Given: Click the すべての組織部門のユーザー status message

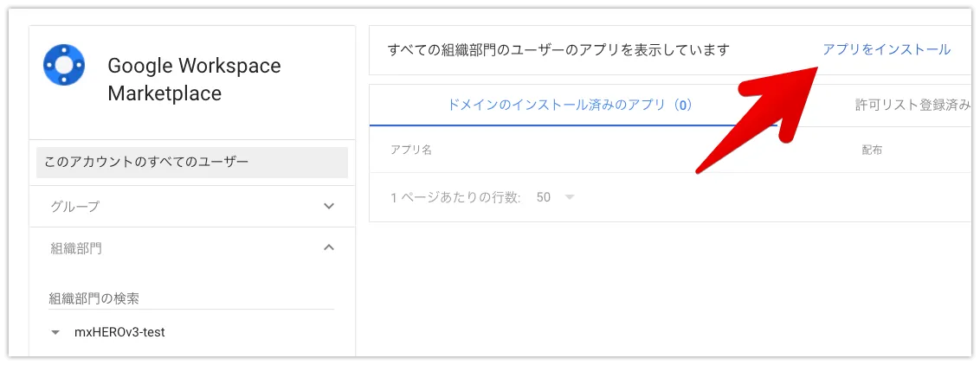Looking at the screenshot, I should click(x=560, y=50).
